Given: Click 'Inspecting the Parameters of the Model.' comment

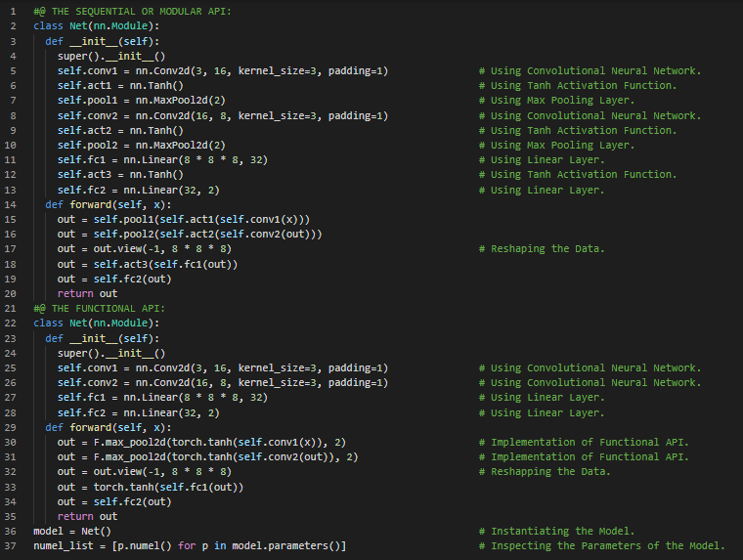Looking at the screenshot, I should pyautogui.click(x=607, y=545).
